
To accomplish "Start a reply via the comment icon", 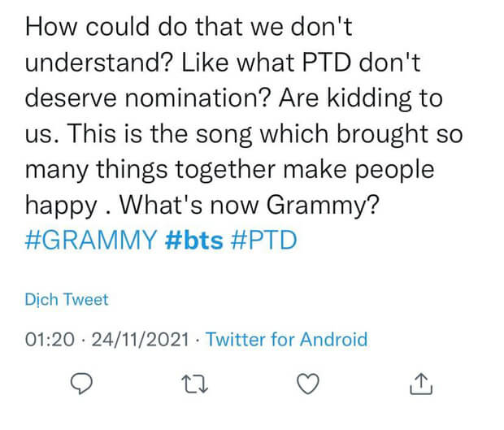I will point(81,384).
